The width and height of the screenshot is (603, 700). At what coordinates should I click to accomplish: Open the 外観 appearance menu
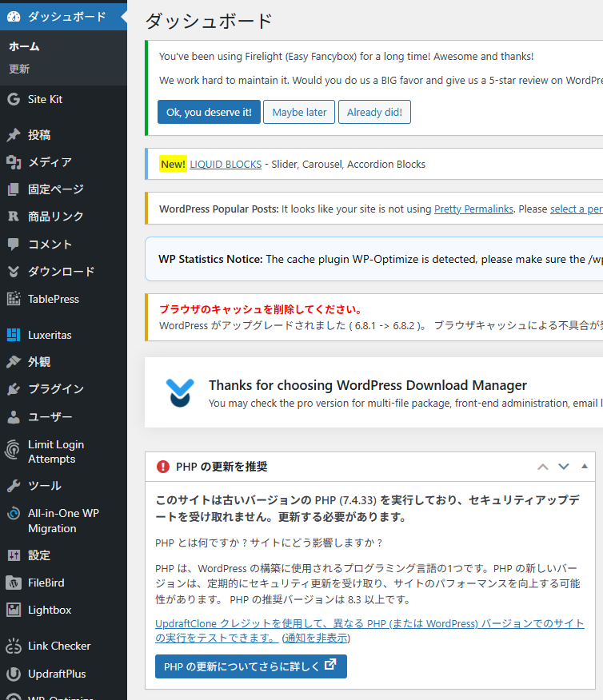click(x=63, y=362)
